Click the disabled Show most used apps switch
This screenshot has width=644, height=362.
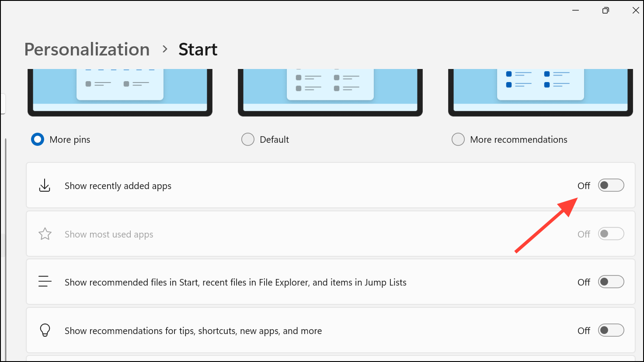tap(611, 234)
